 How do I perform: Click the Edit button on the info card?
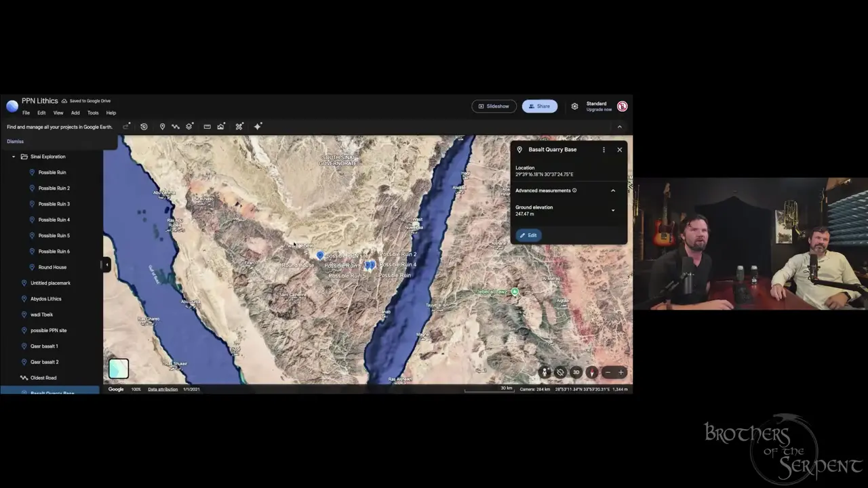tap(528, 235)
